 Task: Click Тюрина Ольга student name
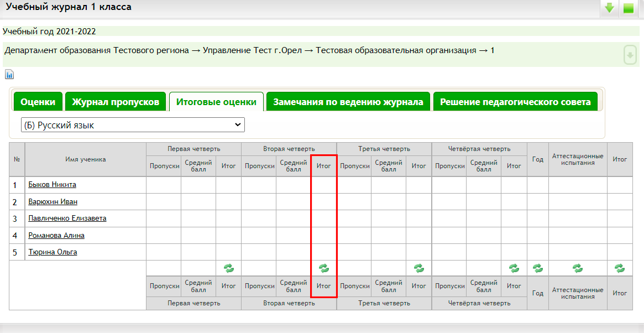coord(53,252)
